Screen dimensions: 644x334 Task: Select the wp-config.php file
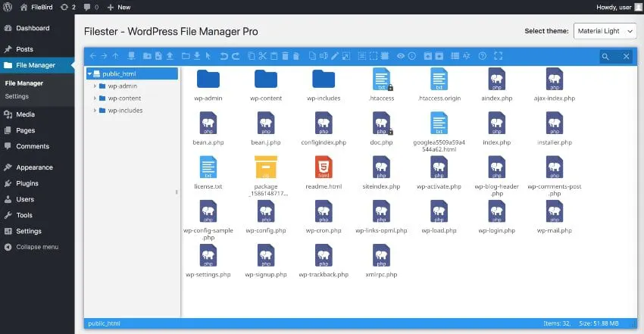[266, 217]
